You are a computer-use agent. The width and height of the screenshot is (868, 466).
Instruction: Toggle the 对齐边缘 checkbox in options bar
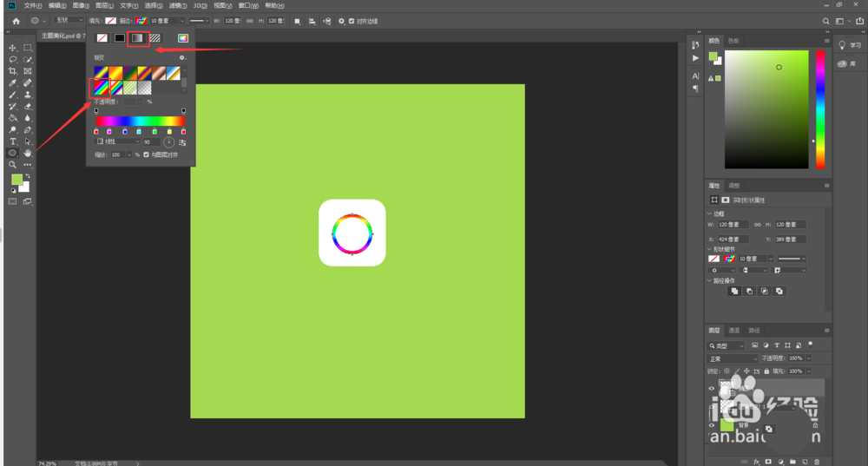click(x=352, y=20)
